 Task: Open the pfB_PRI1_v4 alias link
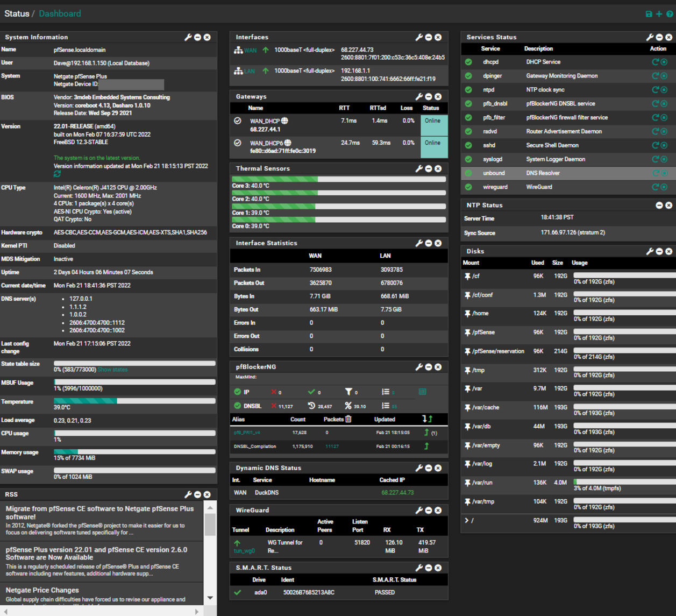click(x=247, y=433)
